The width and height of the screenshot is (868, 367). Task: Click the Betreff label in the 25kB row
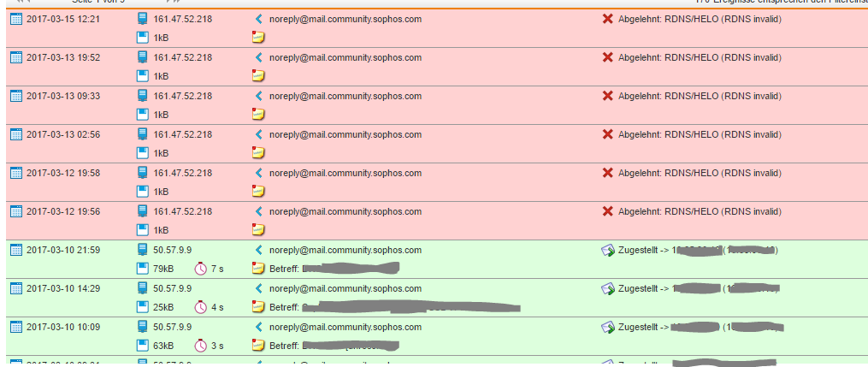coord(285,307)
